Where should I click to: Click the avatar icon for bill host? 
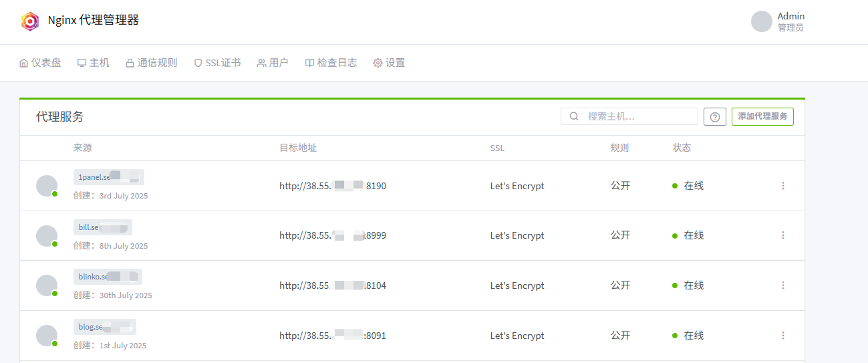pos(47,235)
